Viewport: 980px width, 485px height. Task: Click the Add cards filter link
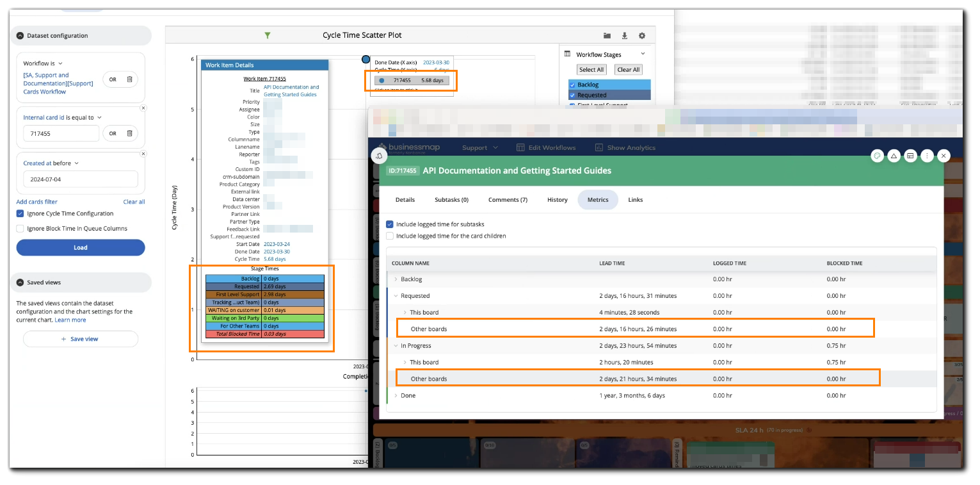36,202
